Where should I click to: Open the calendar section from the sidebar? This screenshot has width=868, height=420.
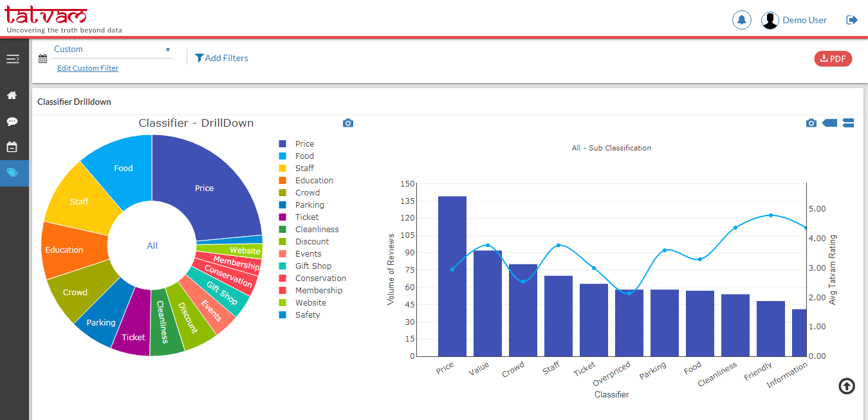click(x=13, y=147)
